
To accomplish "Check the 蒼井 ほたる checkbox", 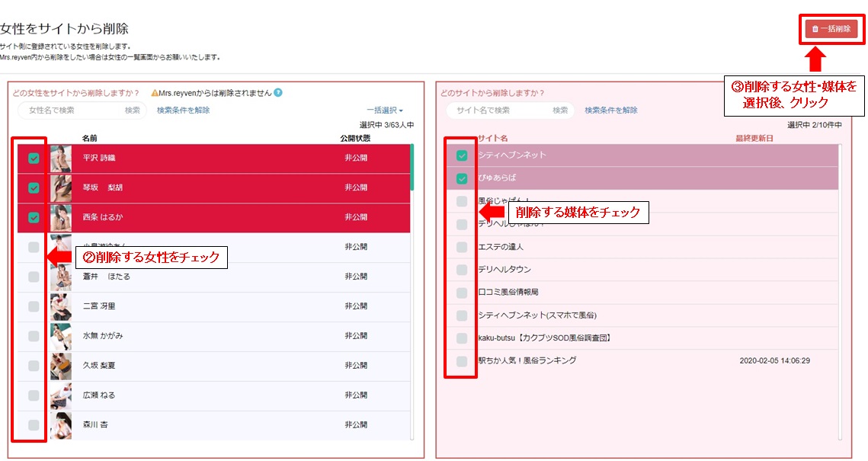I will [34, 277].
